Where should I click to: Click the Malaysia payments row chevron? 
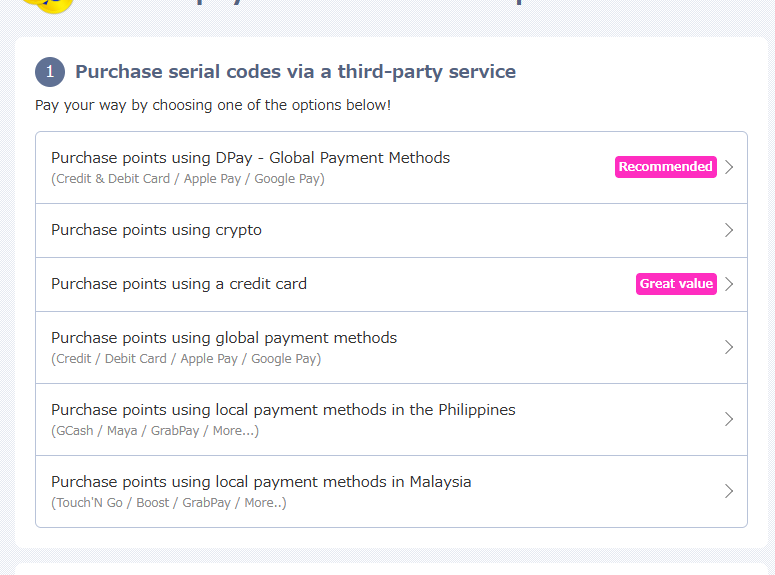click(729, 491)
